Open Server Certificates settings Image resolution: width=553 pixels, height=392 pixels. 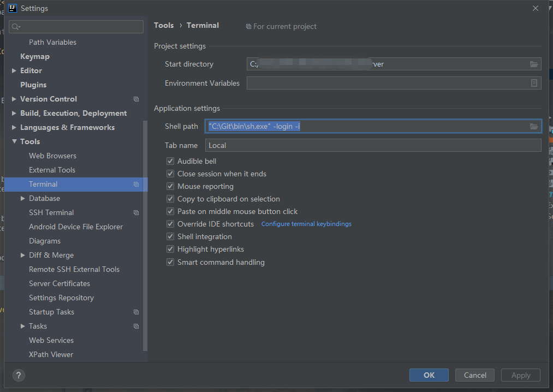[60, 284]
